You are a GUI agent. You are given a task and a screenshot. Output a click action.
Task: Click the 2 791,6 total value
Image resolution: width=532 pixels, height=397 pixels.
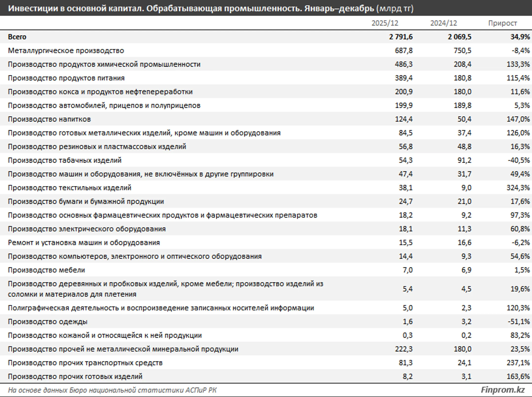coord(401,37)
